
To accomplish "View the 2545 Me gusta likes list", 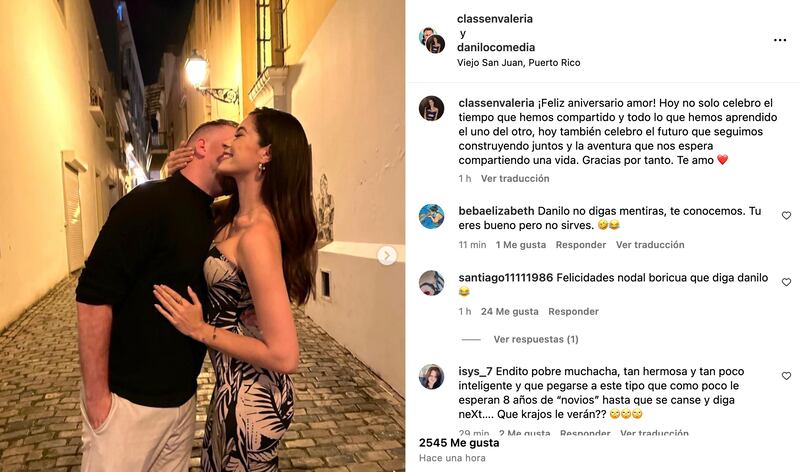I will pos(459,443).
